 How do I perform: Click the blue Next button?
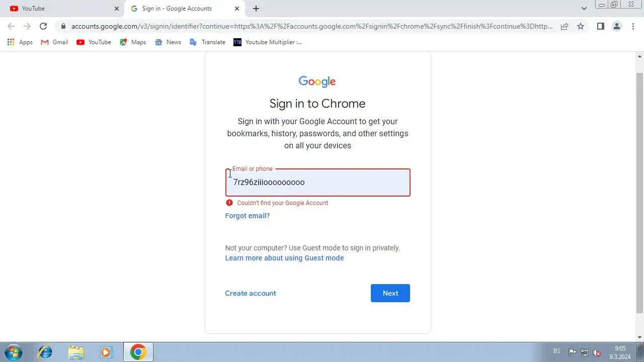point(390,293)
